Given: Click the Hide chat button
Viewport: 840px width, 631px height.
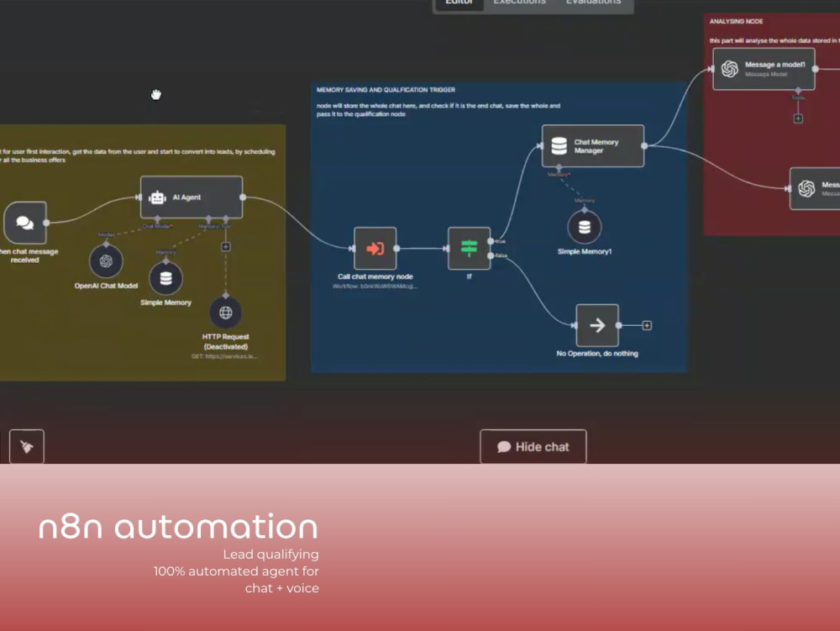Looking at the screenshot, I should tap(533, 447).
